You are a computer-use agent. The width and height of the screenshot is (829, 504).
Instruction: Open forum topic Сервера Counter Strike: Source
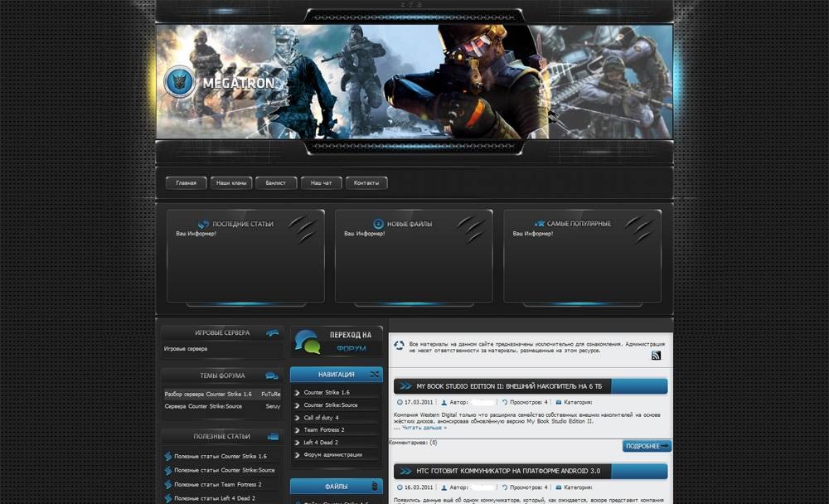pyautogui.click(x=203, y=406)
